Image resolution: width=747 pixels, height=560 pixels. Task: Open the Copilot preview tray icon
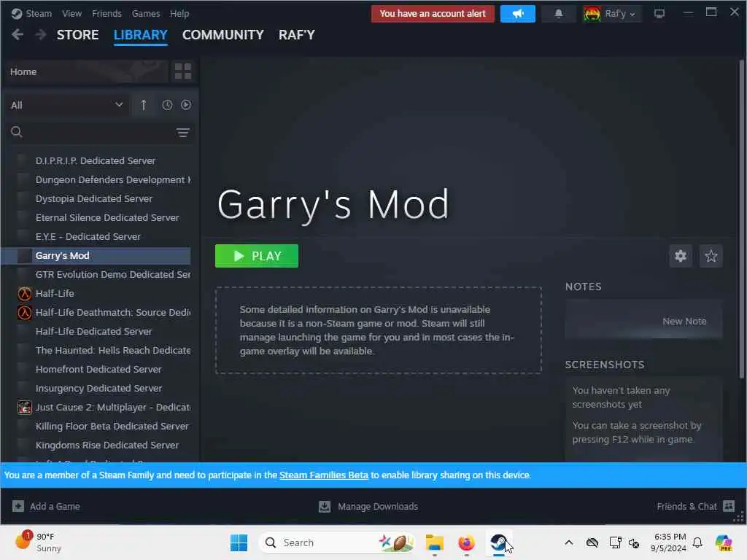(723, 542)
